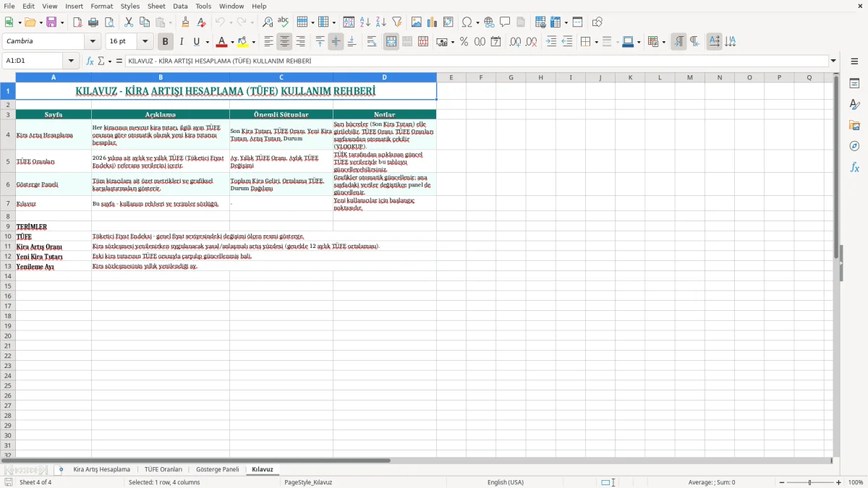
Task: Toggle Merge and Center Cells
Action: (x=391, y=42)
